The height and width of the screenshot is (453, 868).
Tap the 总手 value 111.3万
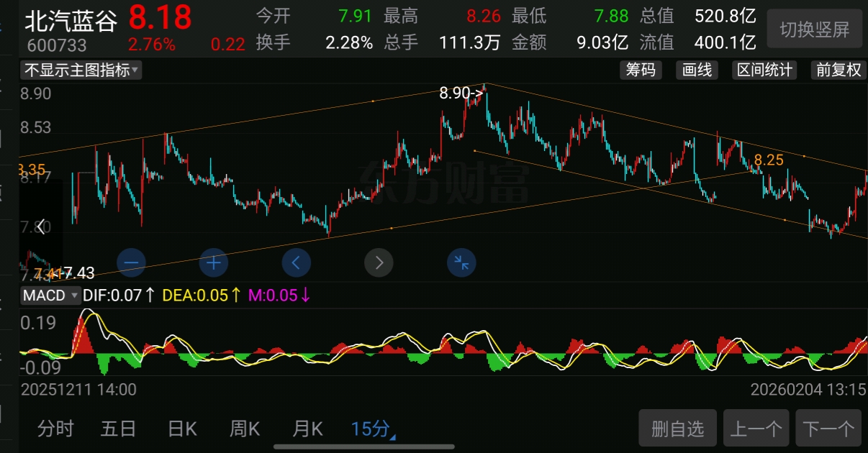coord(469,42)
